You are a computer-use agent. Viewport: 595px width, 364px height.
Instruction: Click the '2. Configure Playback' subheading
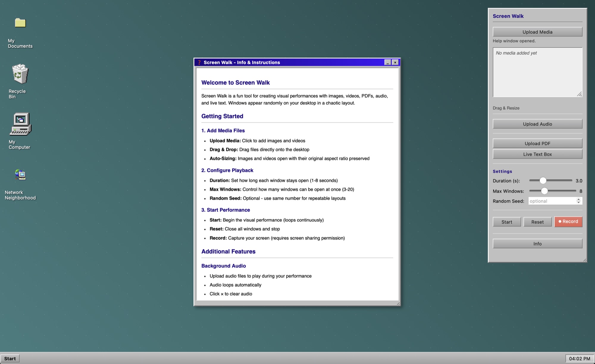pyautogui.click(x=227, y=170)
